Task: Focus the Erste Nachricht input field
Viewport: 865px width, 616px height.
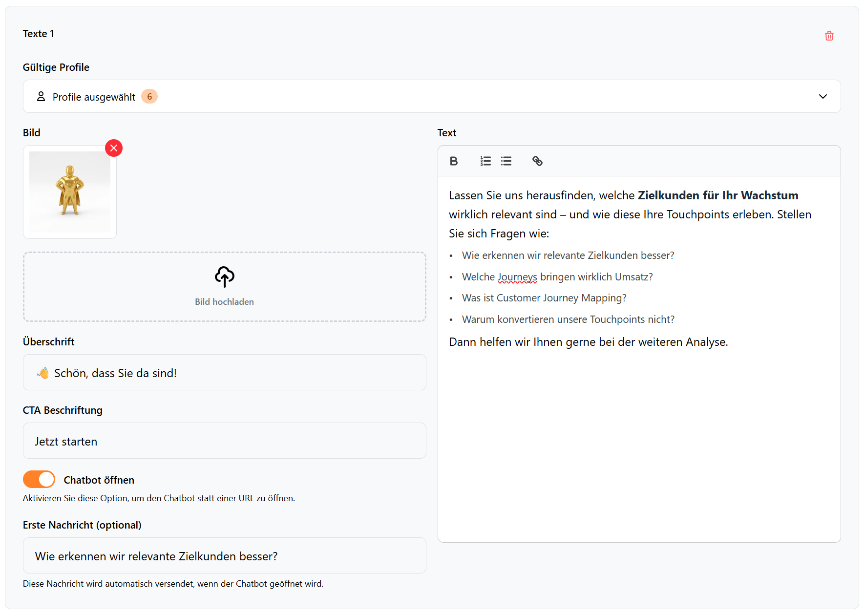Action: pos(225,556)
